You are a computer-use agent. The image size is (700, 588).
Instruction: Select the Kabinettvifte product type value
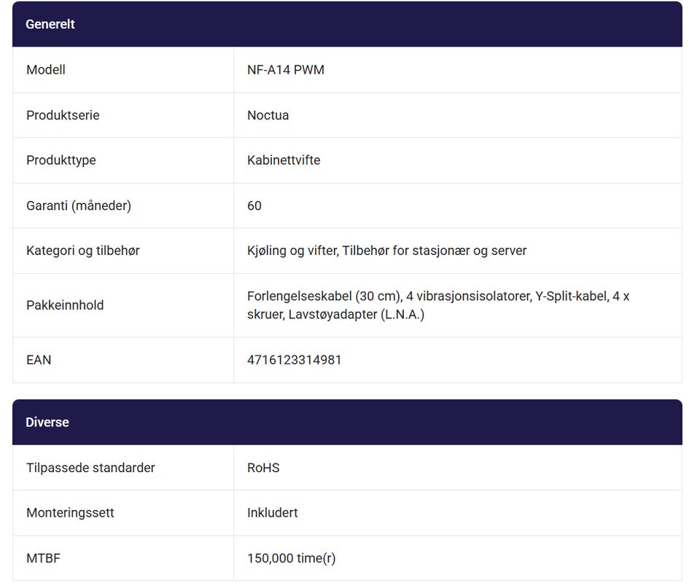[284, 160]
